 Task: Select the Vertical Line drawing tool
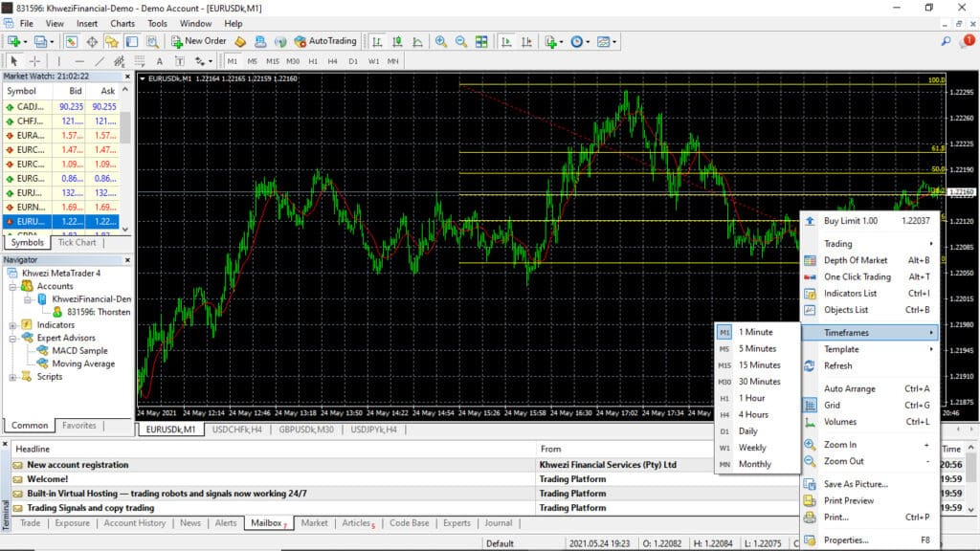(58, 61)
